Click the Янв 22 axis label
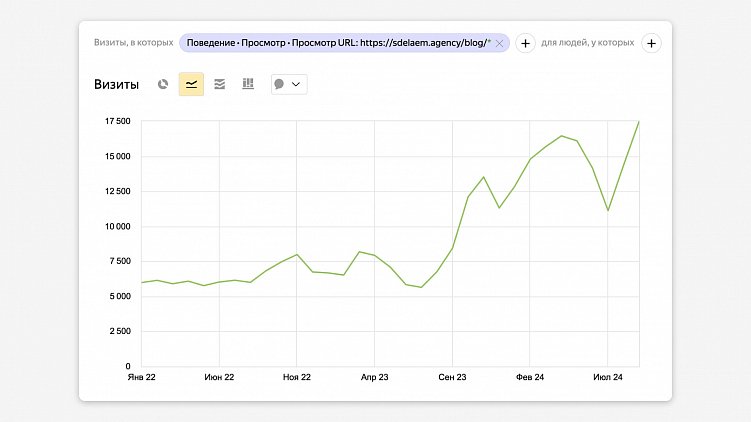751x422 pixels. click(x=142, y=377)
